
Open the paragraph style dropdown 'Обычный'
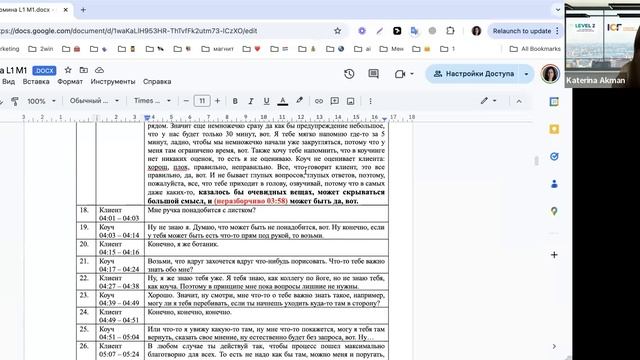coord(94,101)
